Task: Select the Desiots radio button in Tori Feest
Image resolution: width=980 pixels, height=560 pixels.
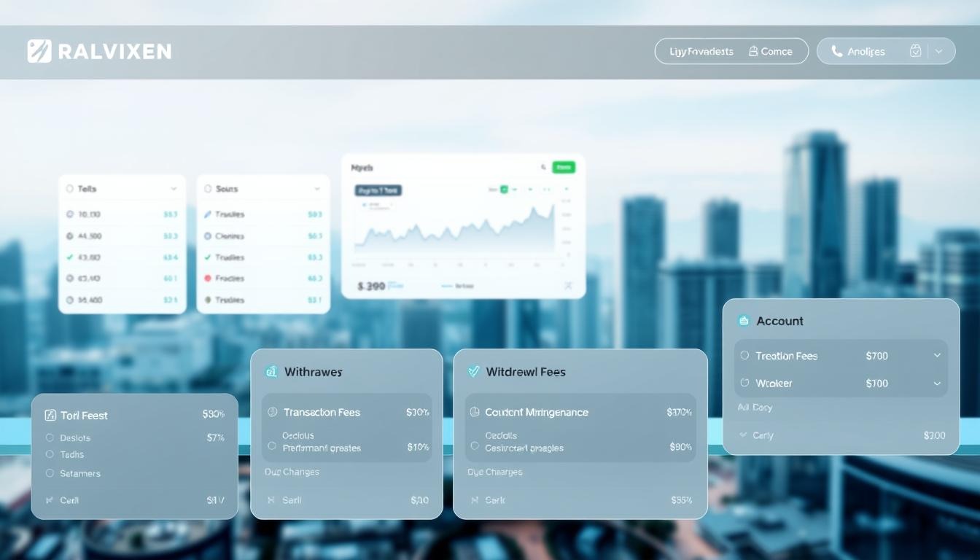Action: [50, 437]
